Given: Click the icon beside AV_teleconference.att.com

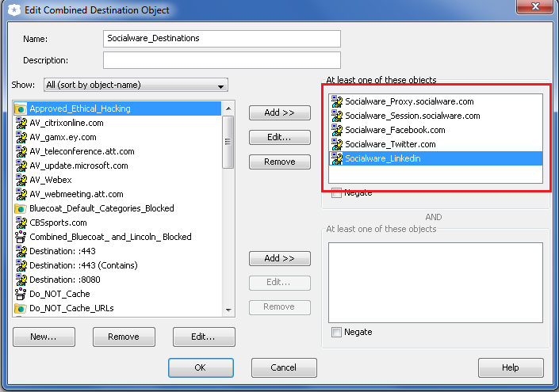Looking at the screenshot, I should pyautogui.click(x=21, y=151).
